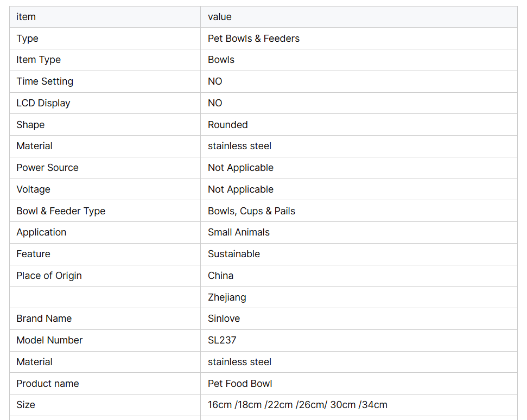
Task: Click the "Place of Origin" label
Action: click(49, 276)
